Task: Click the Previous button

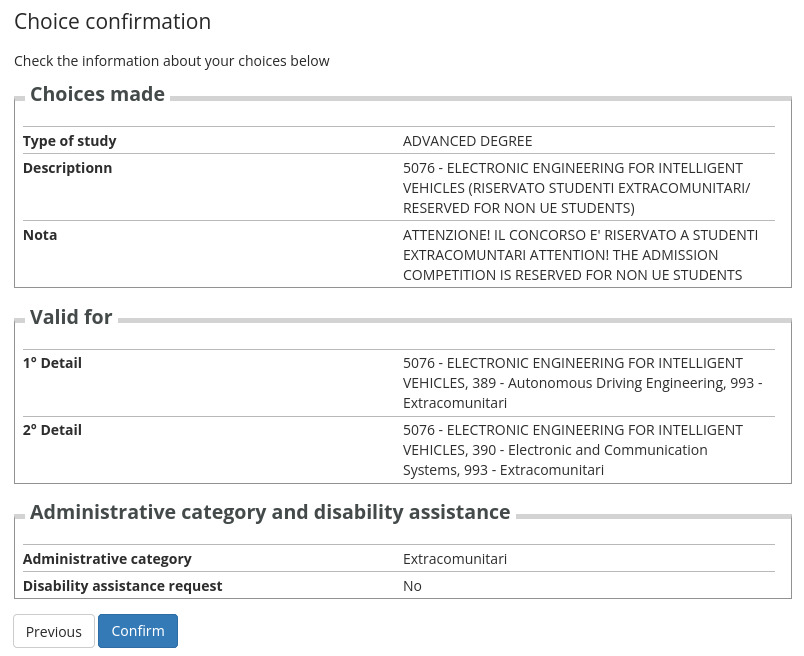Action: 54,632
